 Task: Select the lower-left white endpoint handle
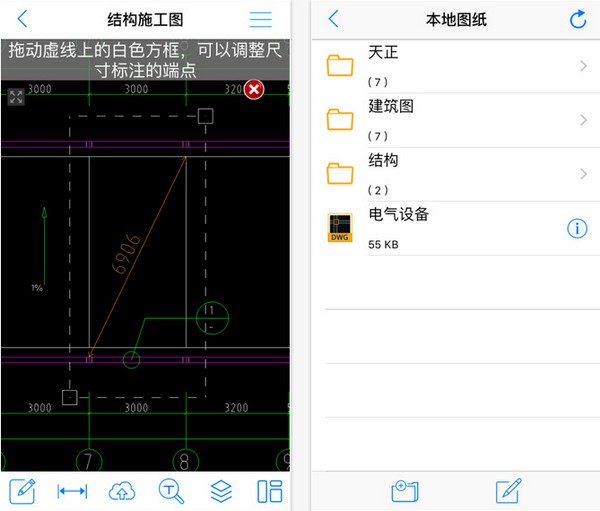[70, 397]
